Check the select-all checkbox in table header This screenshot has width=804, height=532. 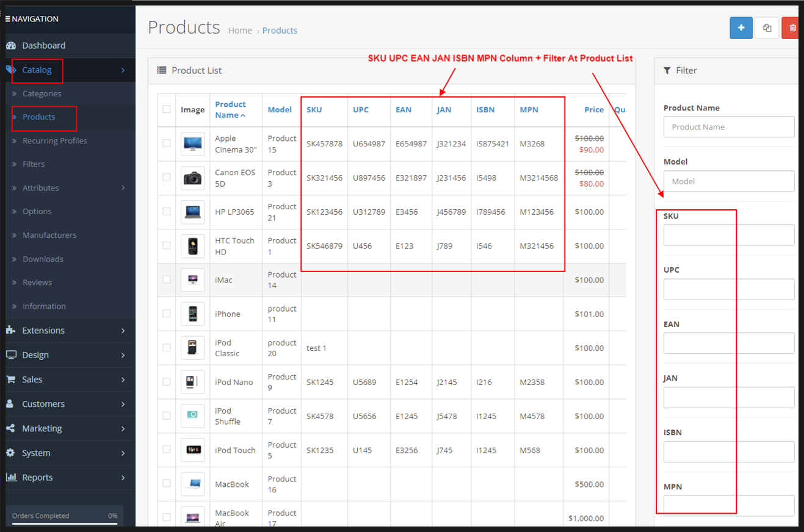167,109
